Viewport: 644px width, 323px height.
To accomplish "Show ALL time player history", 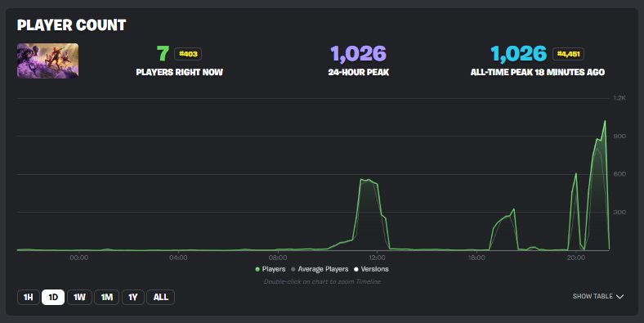I will click(x=160, y=297).
